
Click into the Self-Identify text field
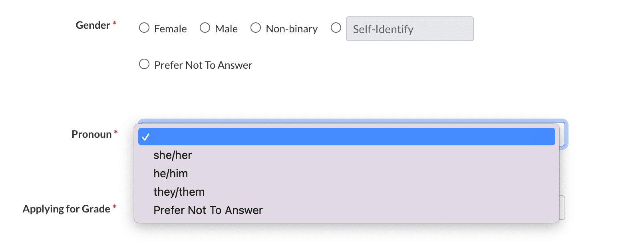coord(409,29)
